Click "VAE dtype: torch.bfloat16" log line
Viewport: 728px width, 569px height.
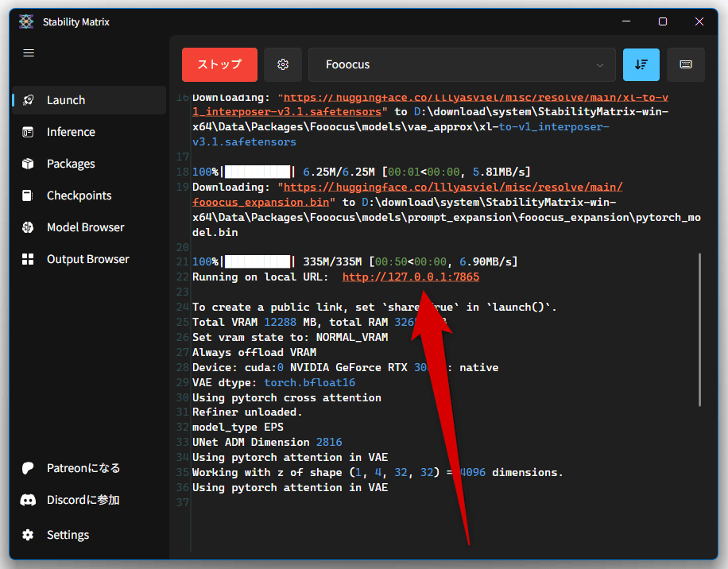click(274, 383)
